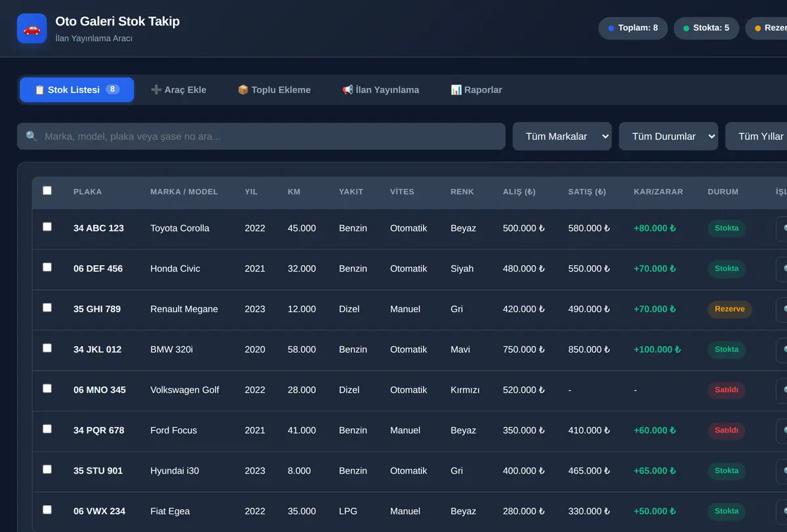Click the Satıldı badge on the Volkswagen Golf row
The height and width of the screenshot is (532, 787).
click(727, 390)
